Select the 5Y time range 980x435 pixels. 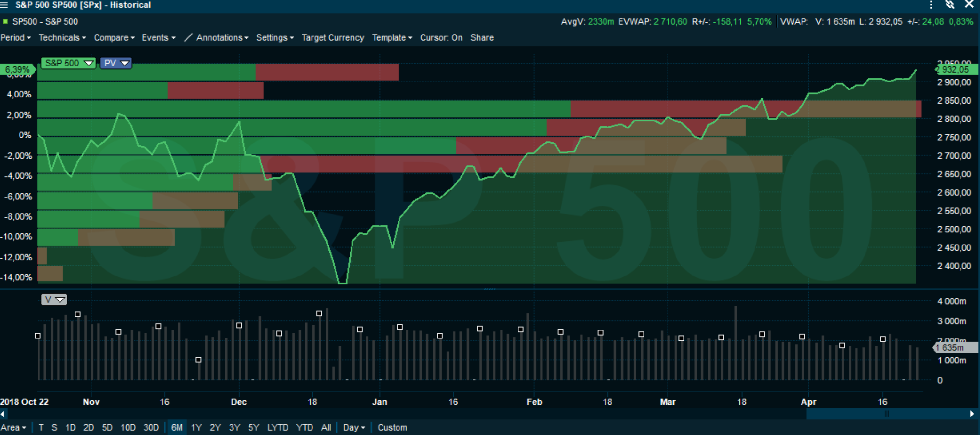coord(253,427)
